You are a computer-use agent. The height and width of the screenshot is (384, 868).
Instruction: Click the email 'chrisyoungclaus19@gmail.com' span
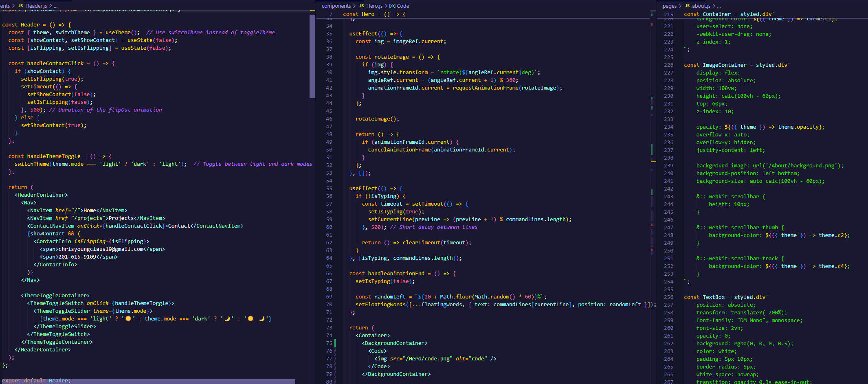point(101,249)
